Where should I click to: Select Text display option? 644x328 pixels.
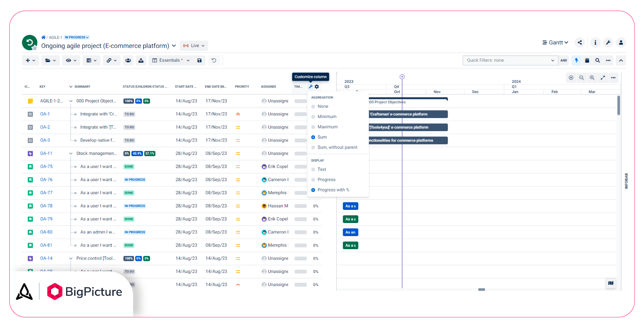click(x=319, y=169)
